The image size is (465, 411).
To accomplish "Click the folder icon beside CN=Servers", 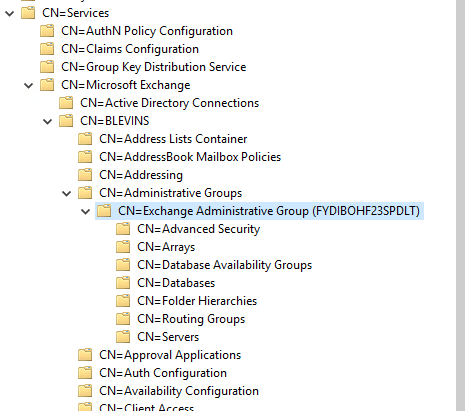I will pyautogui.click(x=123, y=337).
